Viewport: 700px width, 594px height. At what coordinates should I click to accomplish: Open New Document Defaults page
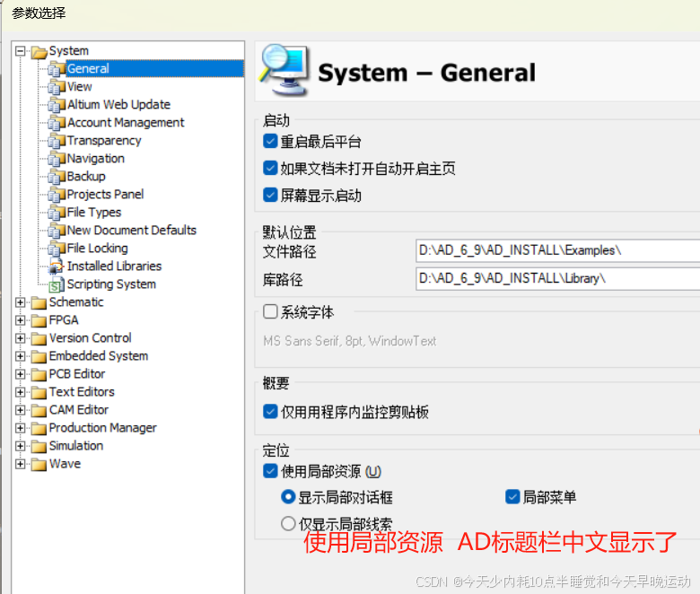tap(132, 230)
